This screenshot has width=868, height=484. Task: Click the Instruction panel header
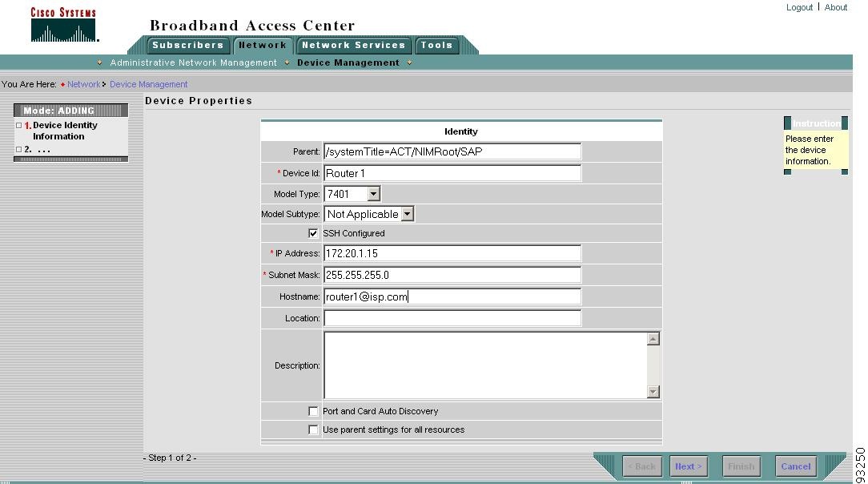point(816,123)
